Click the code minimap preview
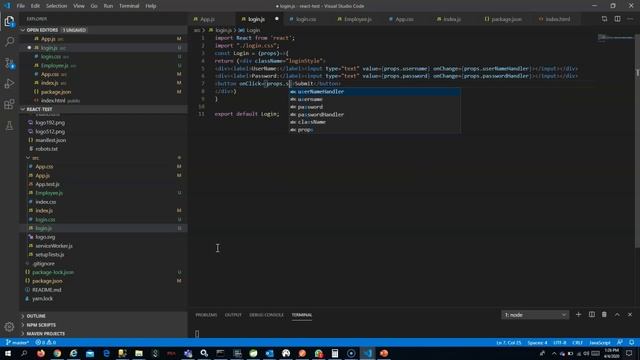The width and height of the screenshot is (640, 360). (x=615, y=38)
